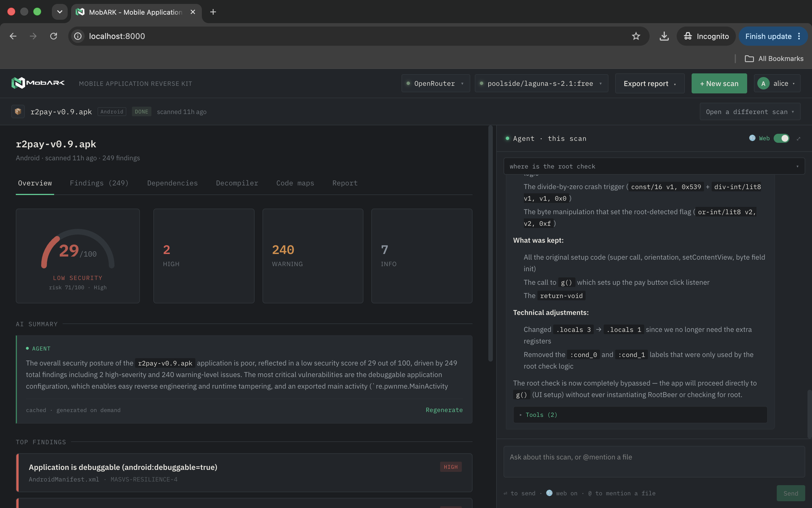This screenshot has width=812, height=508.
Task: Open the alice user menu
Action: [777, 83]
